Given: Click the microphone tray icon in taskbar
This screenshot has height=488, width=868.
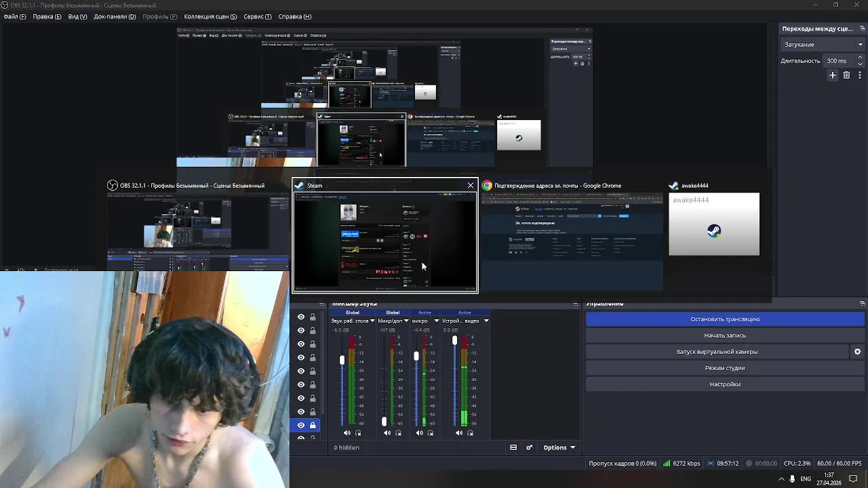Looking at the screenshot, I should [792, 479].
